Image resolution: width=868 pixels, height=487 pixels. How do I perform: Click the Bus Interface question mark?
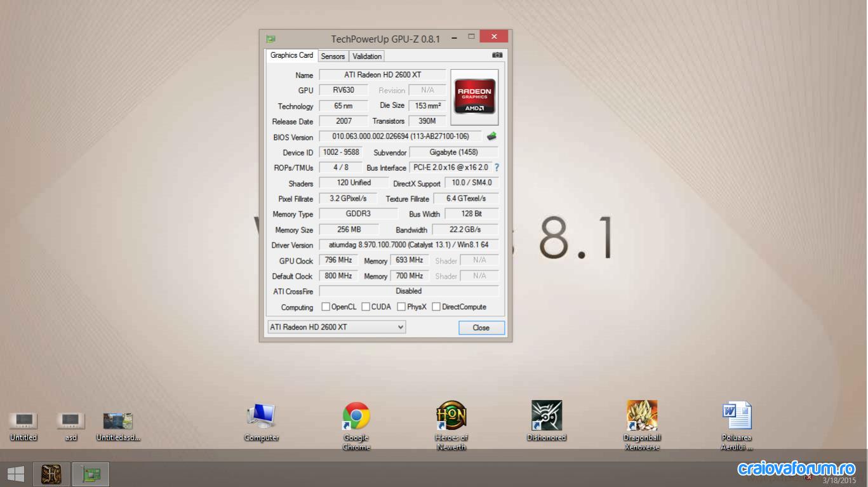coord(497,168)
